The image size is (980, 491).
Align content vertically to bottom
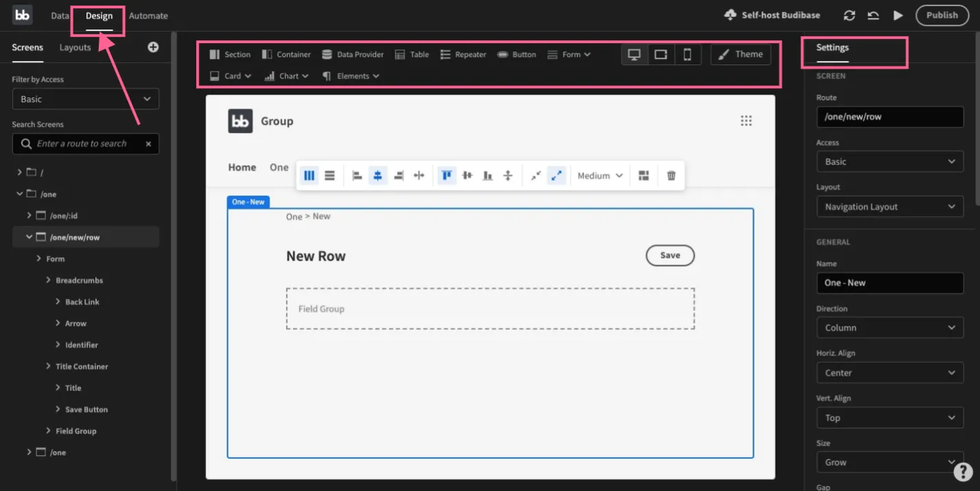pos(488,176)
